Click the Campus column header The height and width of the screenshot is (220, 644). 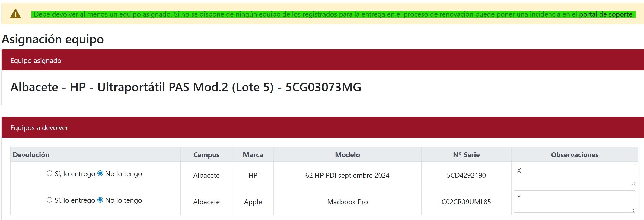point(206,155)
